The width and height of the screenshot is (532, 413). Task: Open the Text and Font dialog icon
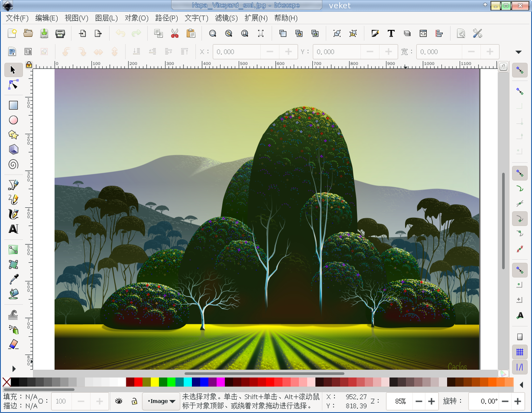point(391,33)
